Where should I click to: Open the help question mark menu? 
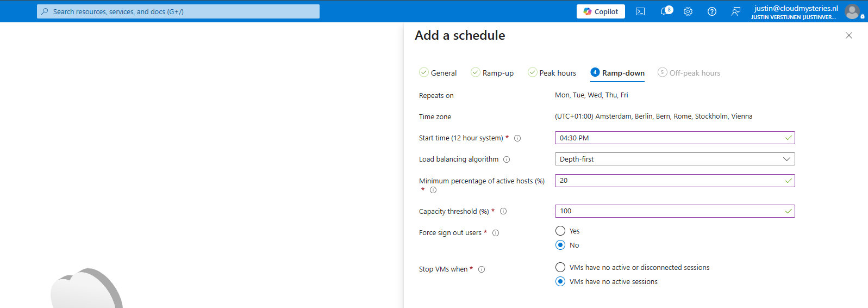[x=712, y=11]
